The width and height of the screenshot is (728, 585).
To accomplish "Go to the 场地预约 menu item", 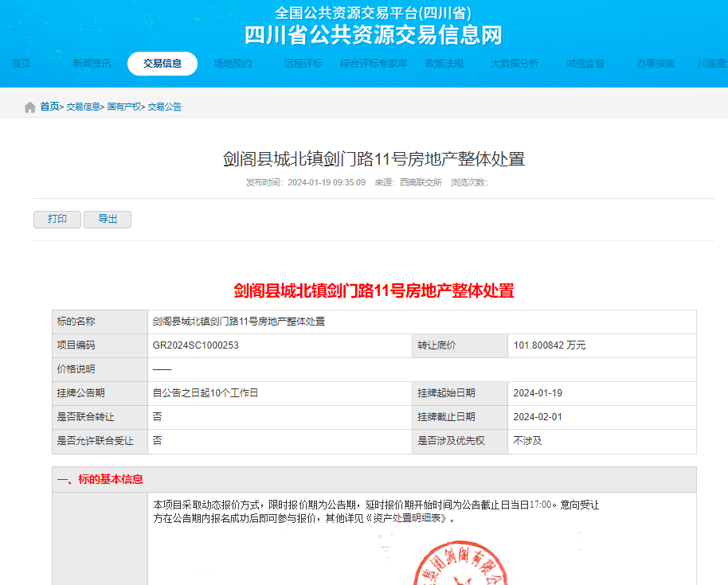I will pyautogui.click(x=233, y=64).
